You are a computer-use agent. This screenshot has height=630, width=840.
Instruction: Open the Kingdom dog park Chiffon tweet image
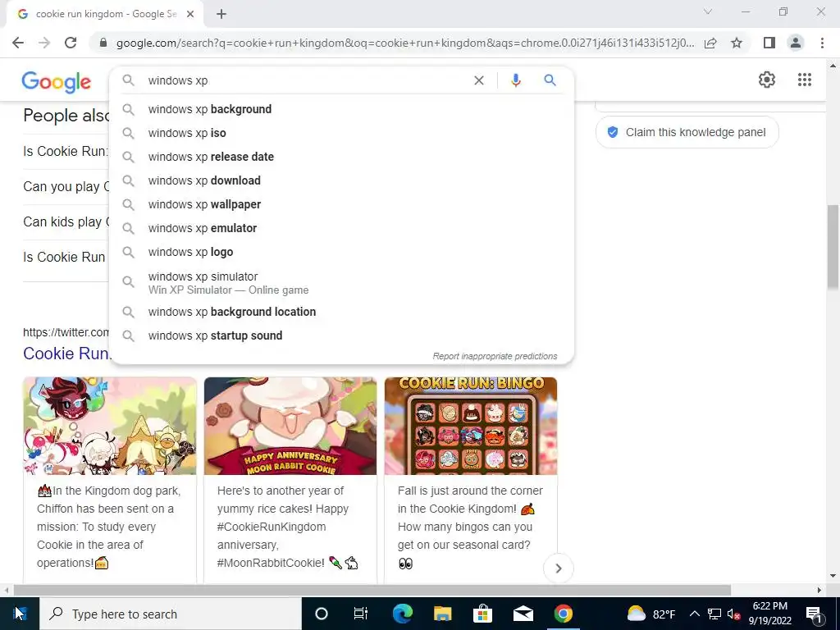pyautogui.click(x=110, y=426)
